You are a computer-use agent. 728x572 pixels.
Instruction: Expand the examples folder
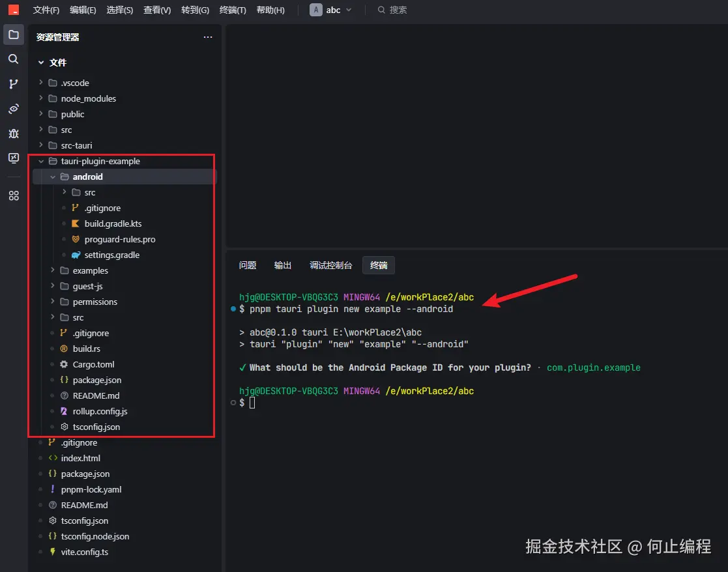(52, 270)
